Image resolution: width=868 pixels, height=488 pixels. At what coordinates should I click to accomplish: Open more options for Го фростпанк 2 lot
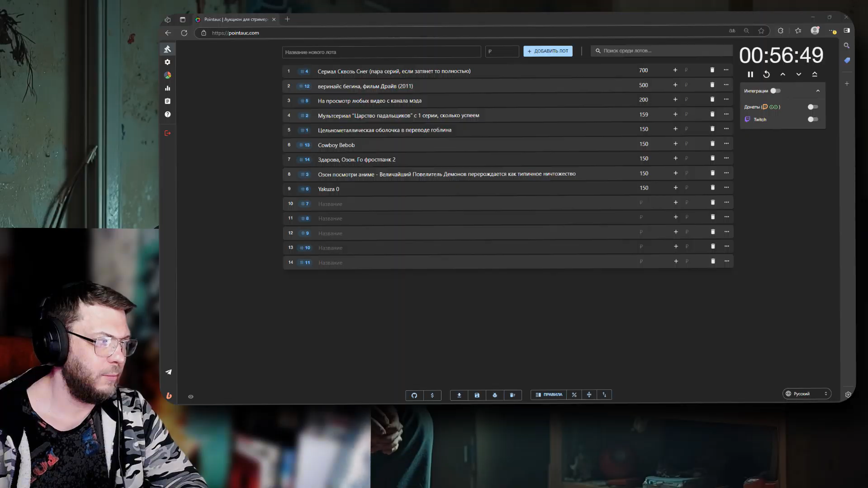pos(726,158)
